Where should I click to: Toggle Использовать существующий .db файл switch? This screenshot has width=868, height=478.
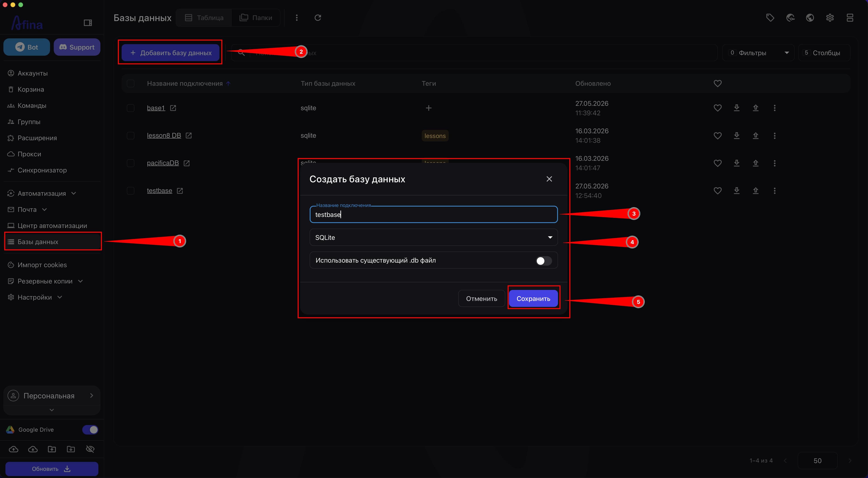(x=544, y=261)
